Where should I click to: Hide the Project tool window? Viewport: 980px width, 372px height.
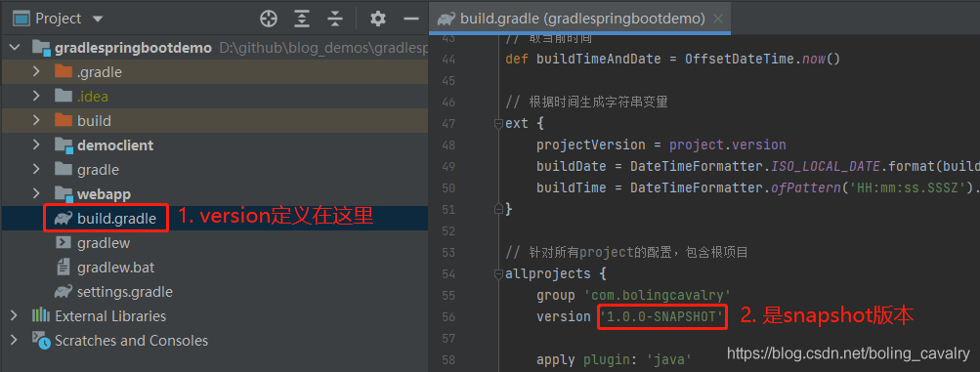pos(410,19)
